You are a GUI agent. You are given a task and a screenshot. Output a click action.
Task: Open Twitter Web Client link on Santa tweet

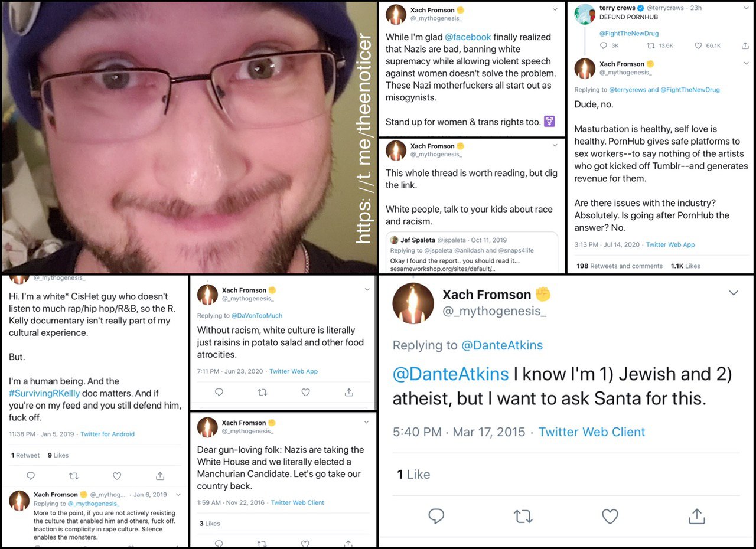pyautogui.click(x=592, y=432)
